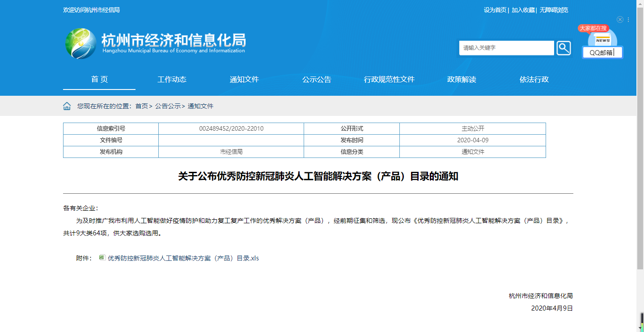Switch to the 政策解读 tab

[x=462, y=80]
